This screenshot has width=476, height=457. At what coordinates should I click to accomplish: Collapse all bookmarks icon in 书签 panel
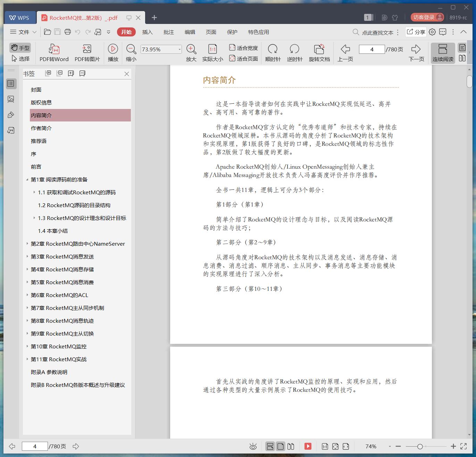coord(60,73)
